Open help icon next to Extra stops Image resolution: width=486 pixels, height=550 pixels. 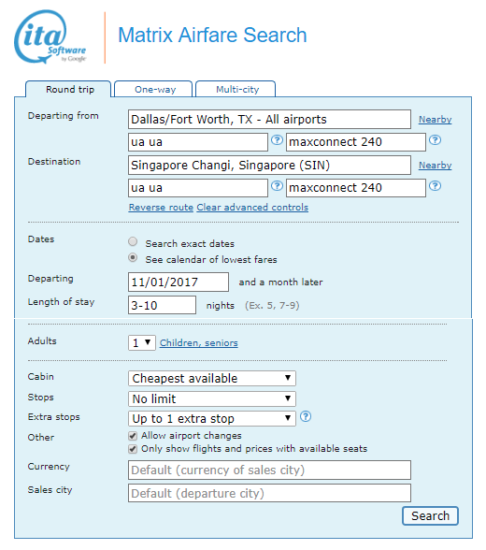(x=306, y=417)
